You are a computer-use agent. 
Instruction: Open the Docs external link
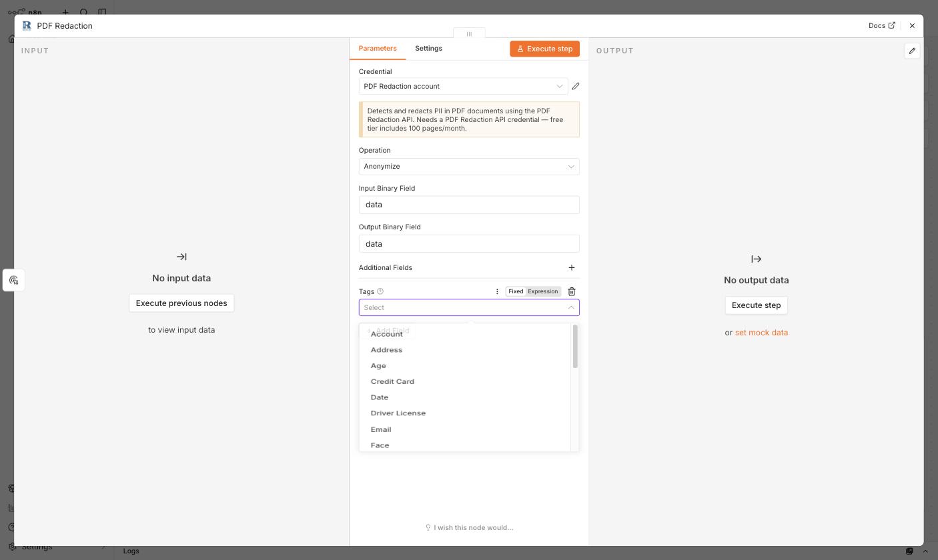click(x=882, y=25)
